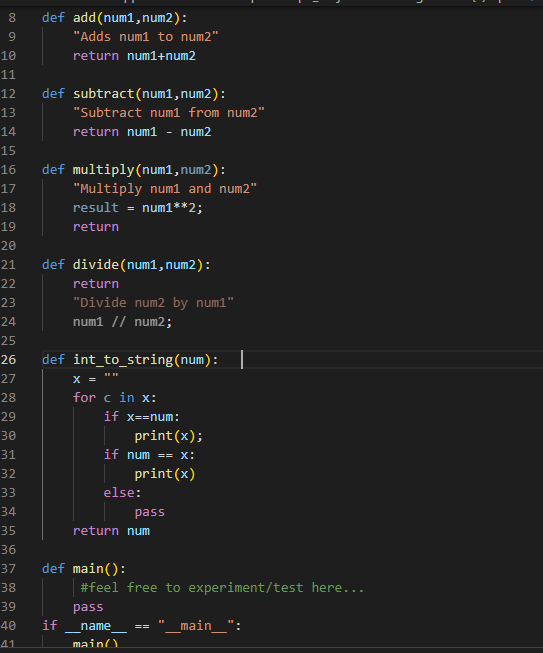Click 'return num' on line 35
Screen dimensions: 543x653
(111, 531)
